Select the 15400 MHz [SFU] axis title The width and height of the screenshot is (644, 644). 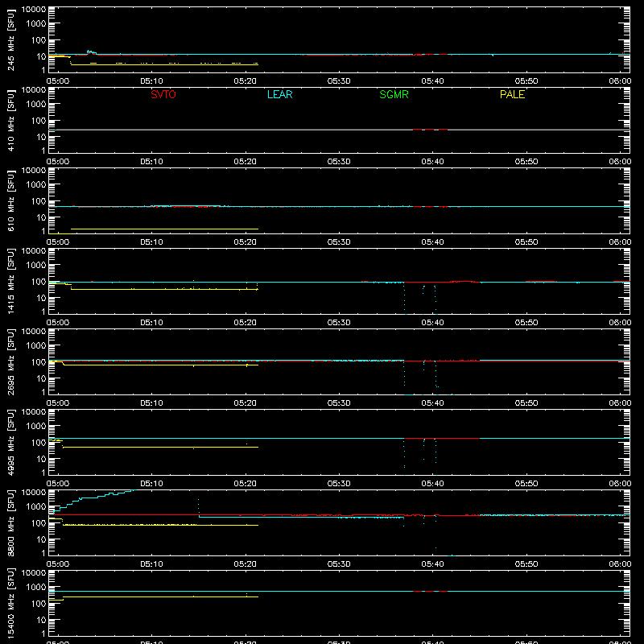pyautogui.click(x=11, y=603)
